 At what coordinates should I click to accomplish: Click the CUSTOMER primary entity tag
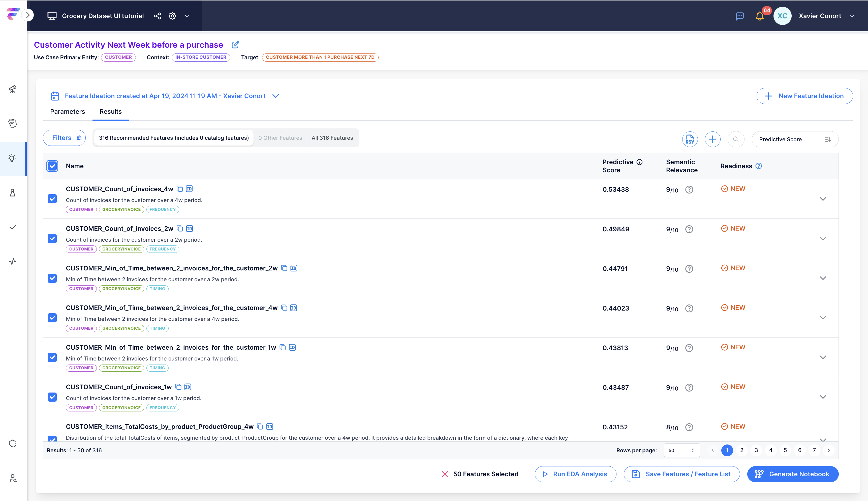point(118,58)
